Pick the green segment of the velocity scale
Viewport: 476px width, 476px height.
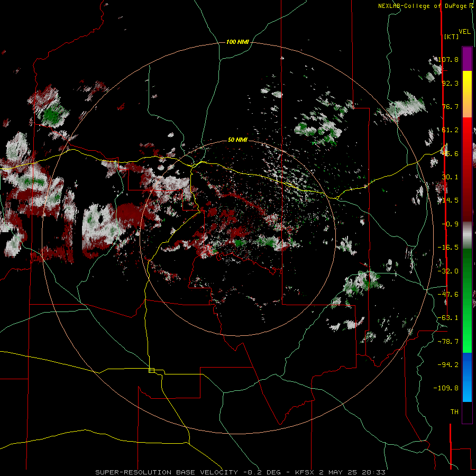pyautogui.click(x=467, y=300)
